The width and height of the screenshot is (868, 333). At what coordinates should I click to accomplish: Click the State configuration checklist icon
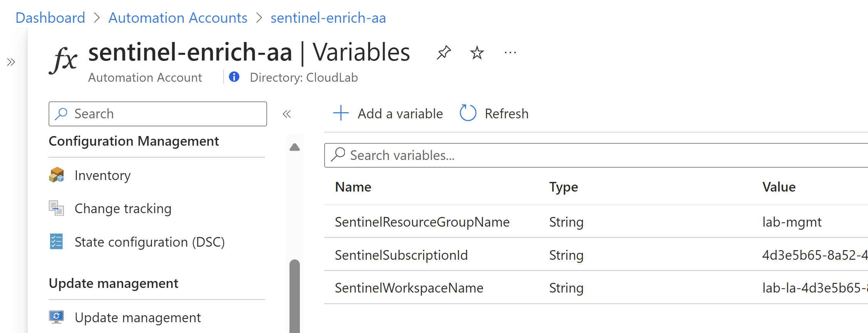click(x=56, y=242)
